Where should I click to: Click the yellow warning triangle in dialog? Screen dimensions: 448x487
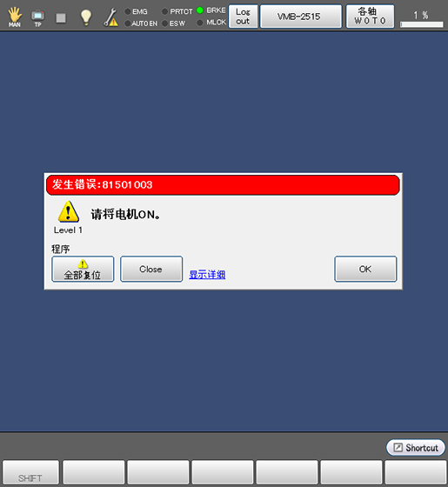69,211
